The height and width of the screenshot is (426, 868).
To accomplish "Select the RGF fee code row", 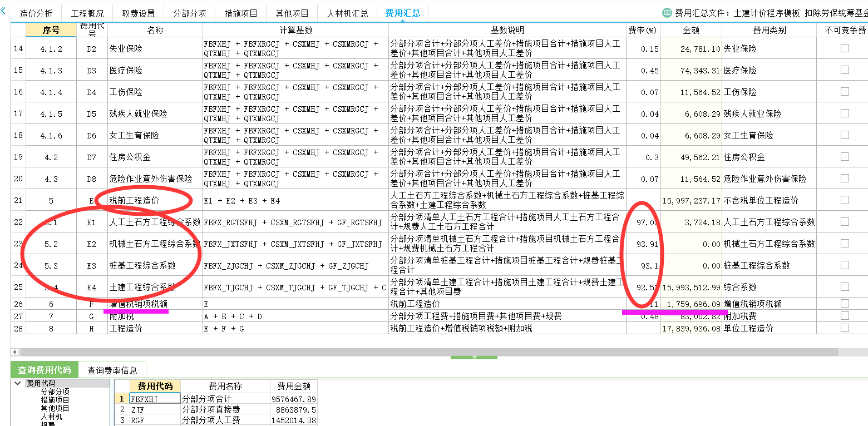I will 155,420.
